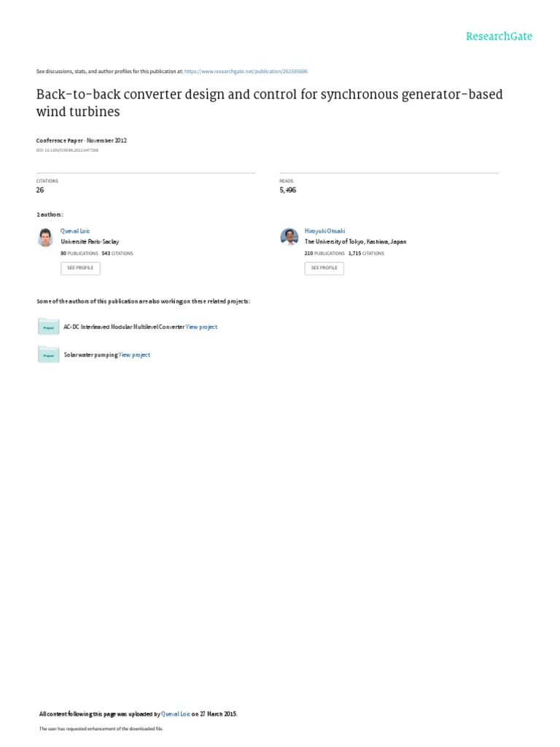Click the Solar water pumping project folder icon
The image size is (560, 747).
tap(48, 355)
